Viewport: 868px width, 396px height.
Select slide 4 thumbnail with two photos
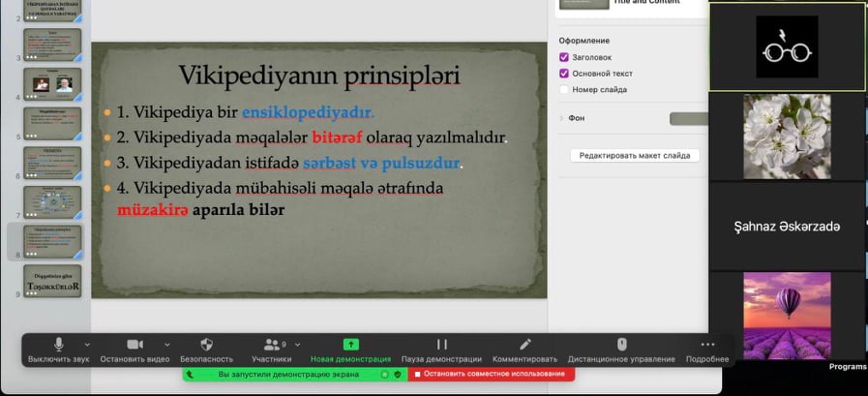(x=52, y=84)
